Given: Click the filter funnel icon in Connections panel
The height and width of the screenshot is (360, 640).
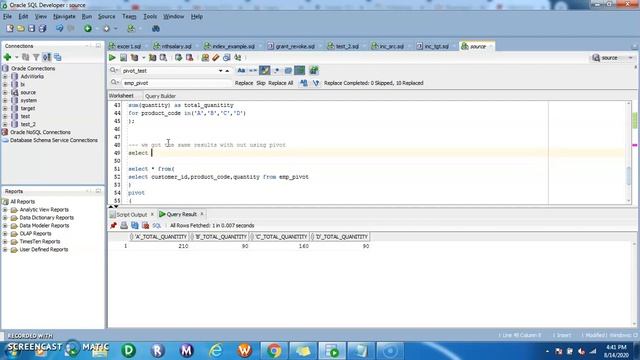Looking at the screenshot, I should coord(36,57).
